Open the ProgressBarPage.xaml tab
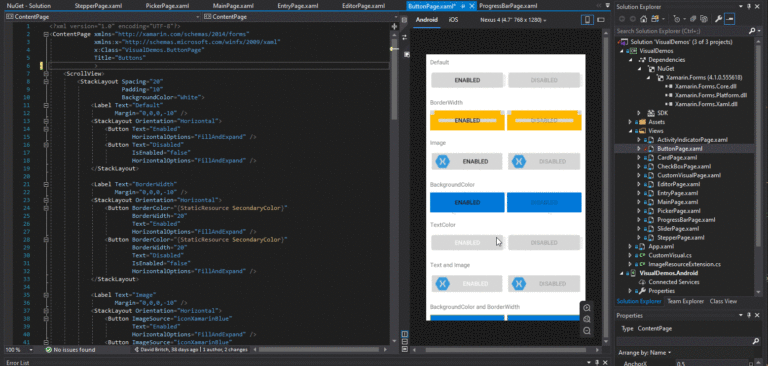The width and height of the screenshot is (768, 366). tap(508, 6)
